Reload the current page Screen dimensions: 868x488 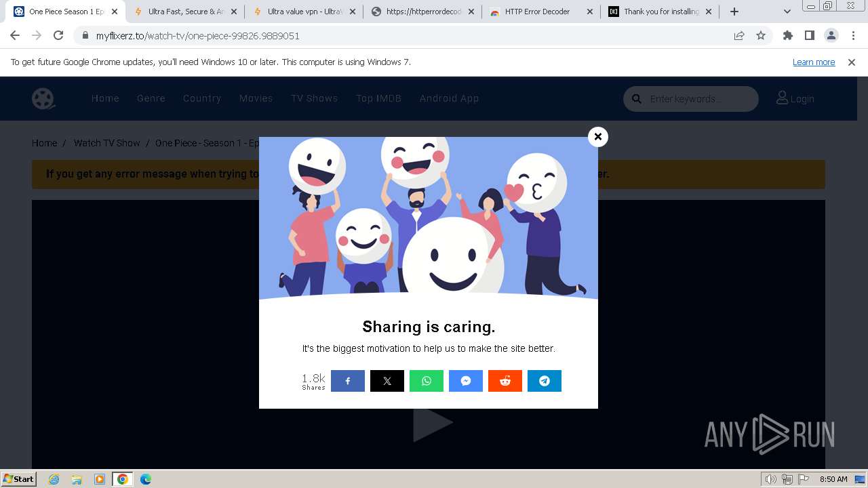tap(58, 35)
